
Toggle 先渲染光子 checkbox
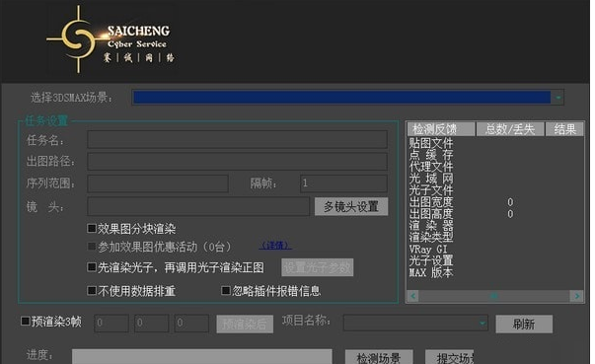point(92,267)
